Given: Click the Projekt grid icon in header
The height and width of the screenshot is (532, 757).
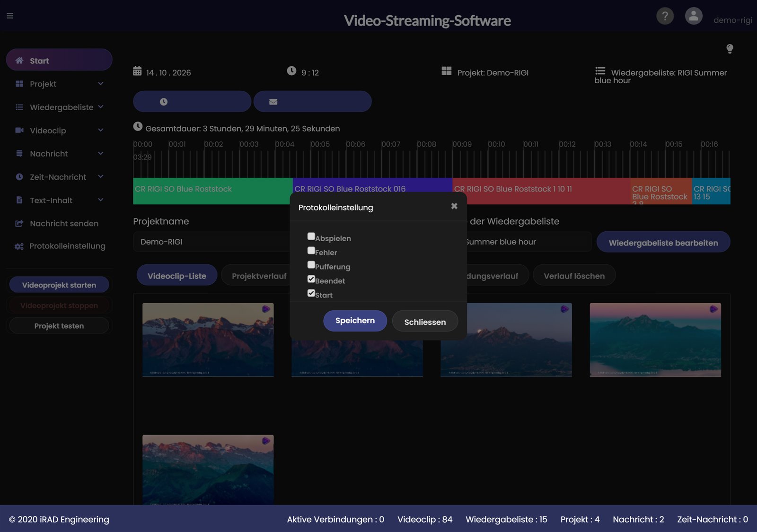Looking at the screenshot, I should (x=447, y=71).
